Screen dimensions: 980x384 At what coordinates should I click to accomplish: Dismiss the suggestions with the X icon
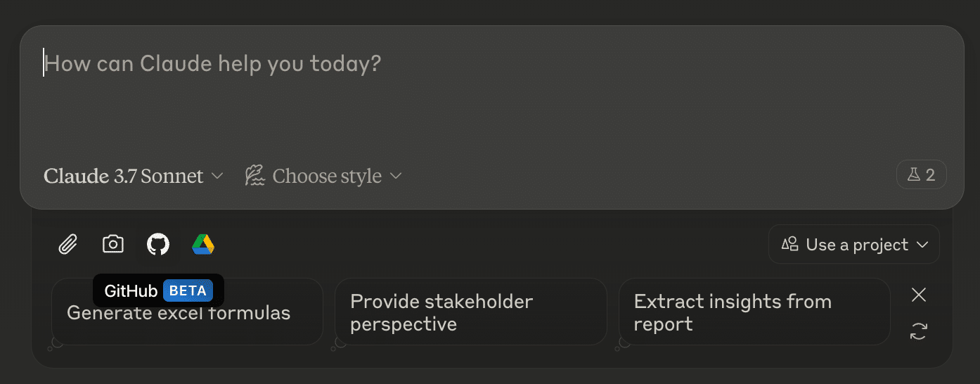(918, 295)
